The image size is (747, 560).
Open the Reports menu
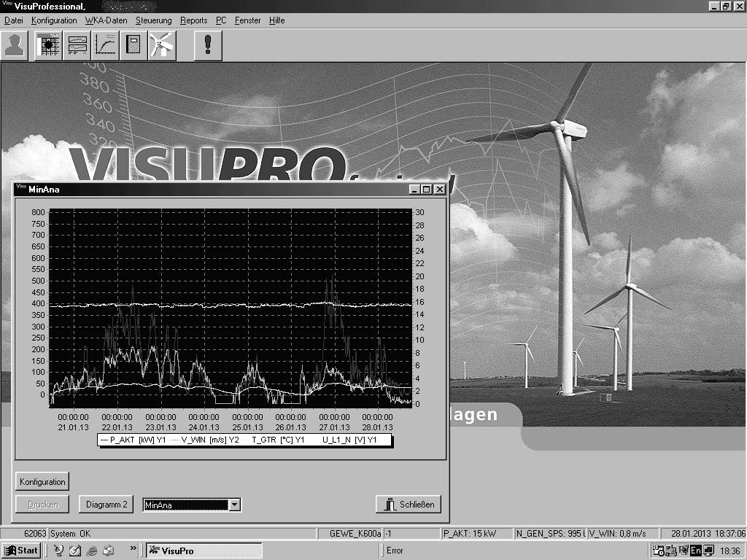[194, 20]
